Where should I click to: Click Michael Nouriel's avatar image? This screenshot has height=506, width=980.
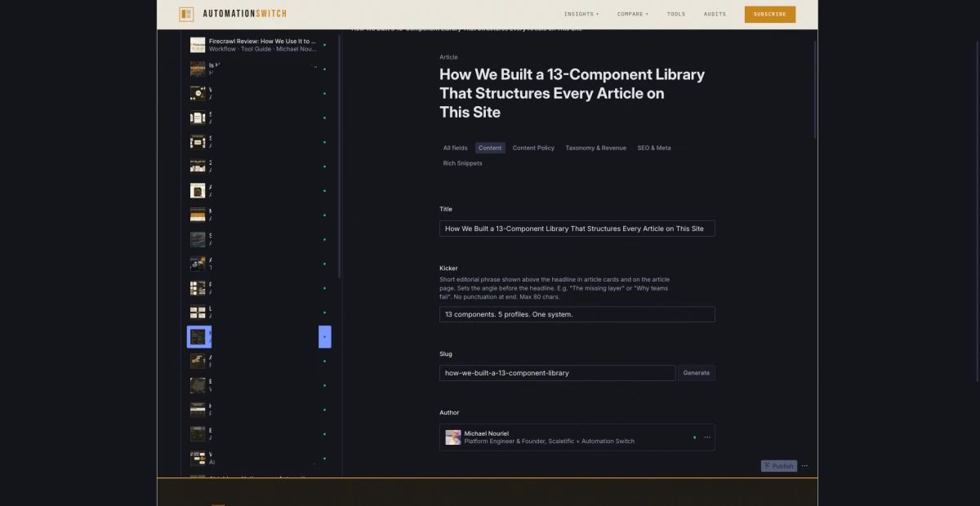[452, 437]
